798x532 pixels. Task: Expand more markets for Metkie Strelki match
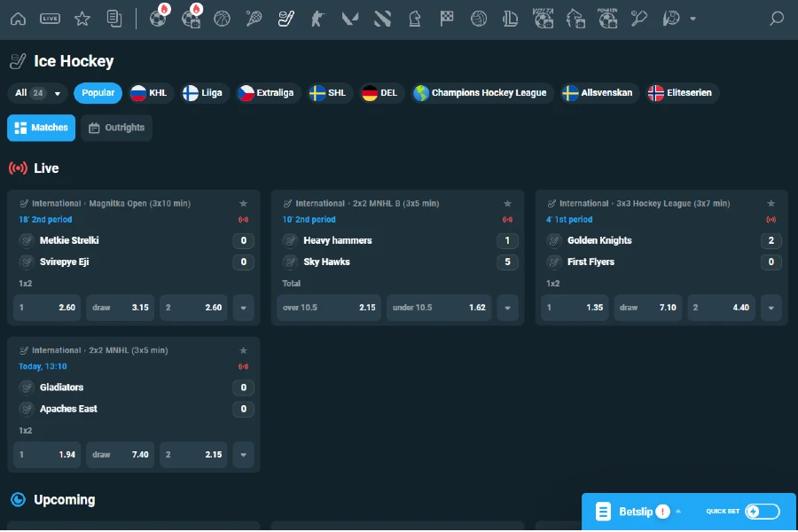[243, 307]
